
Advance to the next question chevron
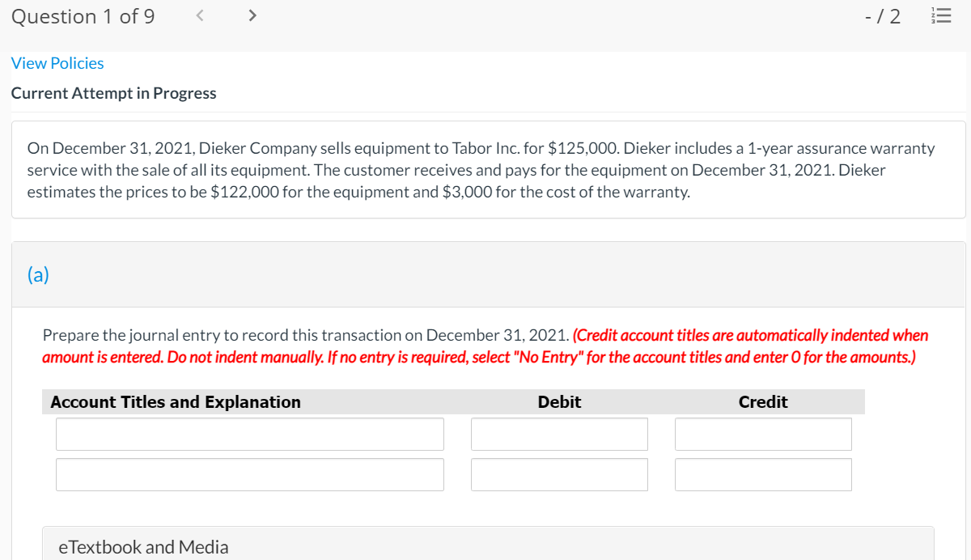[x=252, y=15]
